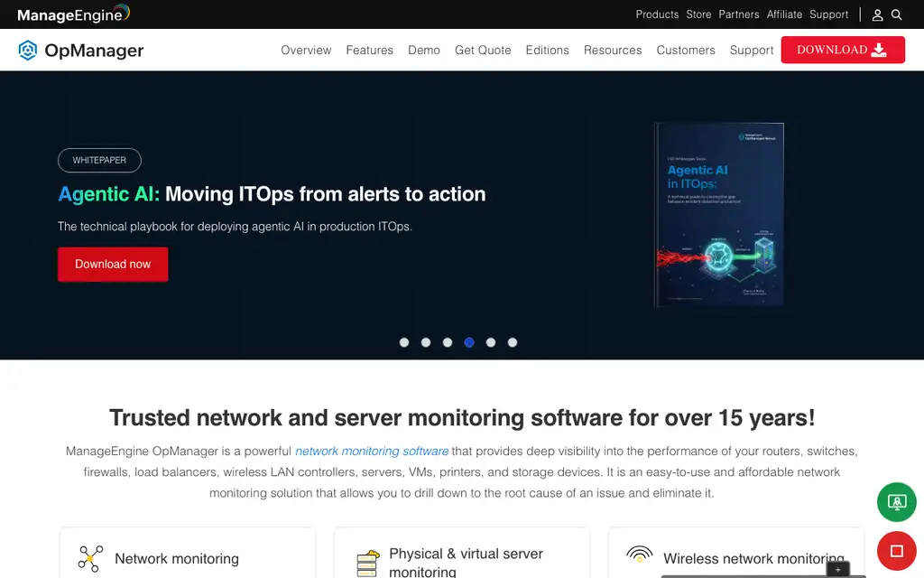Open Support in the OpManager navigation
The width and height of the screenshot is (924, 578).
[x=752, y=51]
